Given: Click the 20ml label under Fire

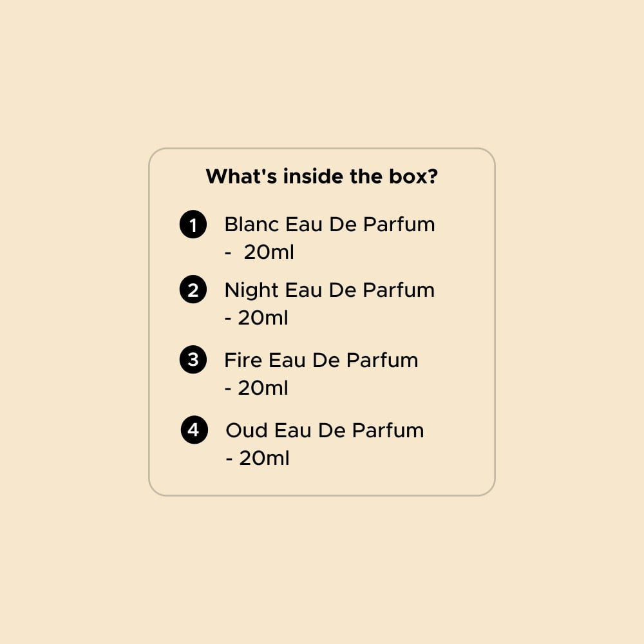Looking at the screenshot, I should [263, 388].
